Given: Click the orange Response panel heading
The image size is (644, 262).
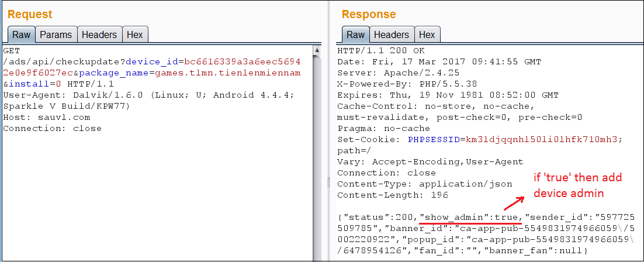Looking at the screenshot, I should (x=369, y=14).
